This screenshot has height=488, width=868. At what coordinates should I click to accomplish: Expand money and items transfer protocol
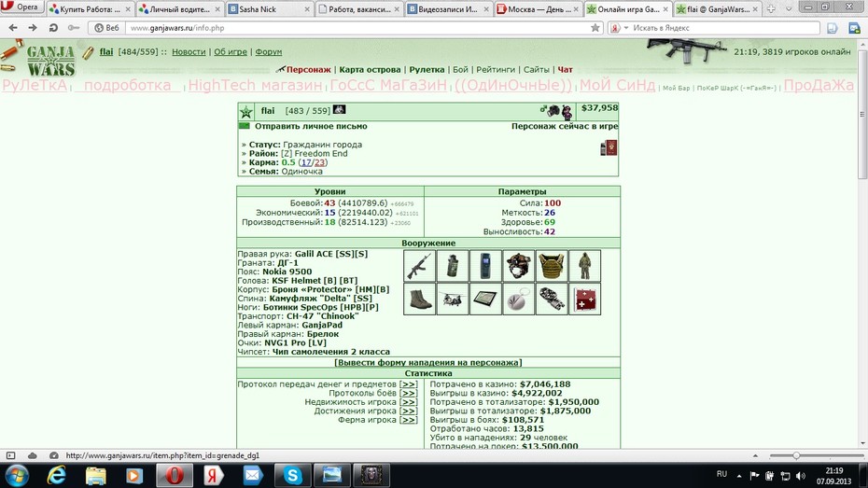coord(409,384)
